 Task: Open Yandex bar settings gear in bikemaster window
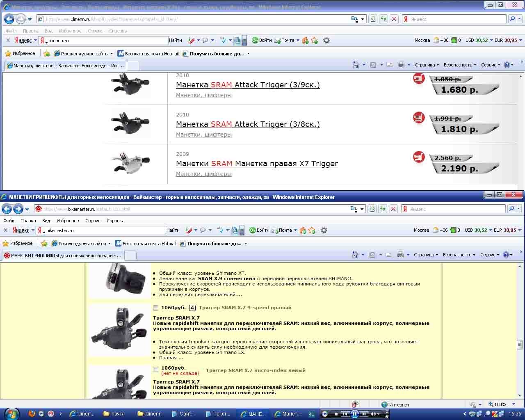click(x=324, y=230)
